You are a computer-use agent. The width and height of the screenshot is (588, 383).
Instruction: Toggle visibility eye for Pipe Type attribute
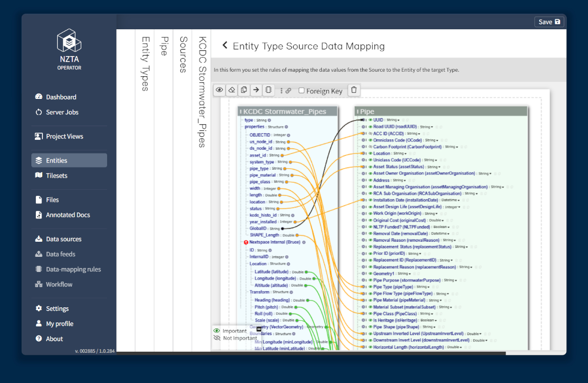[370, 287]
